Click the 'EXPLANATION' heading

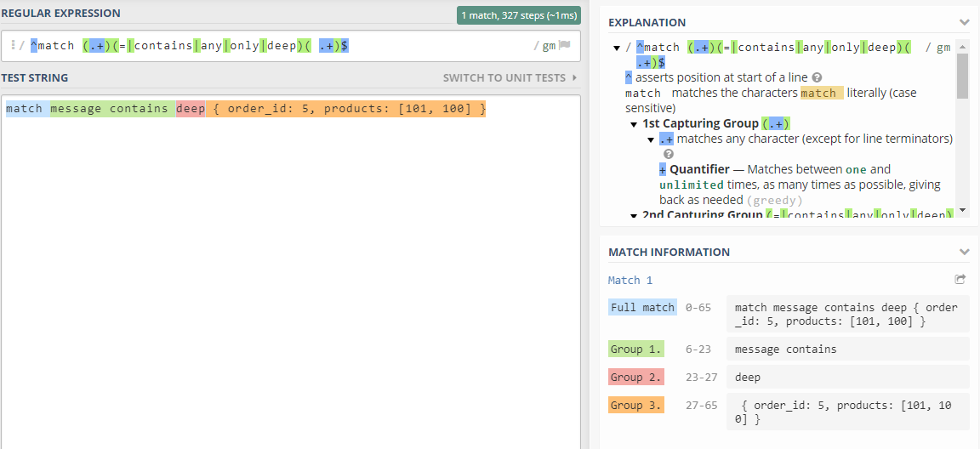[x=647, y=22]
